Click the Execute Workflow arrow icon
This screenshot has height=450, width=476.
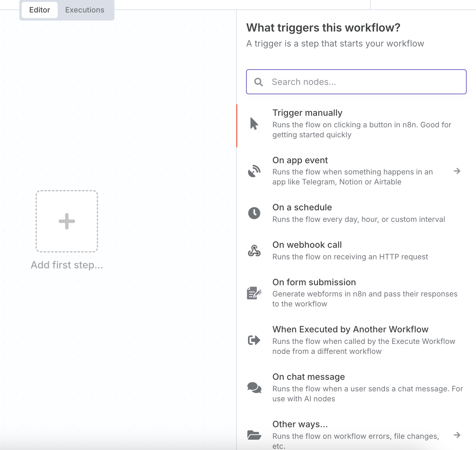pos(254,340)
